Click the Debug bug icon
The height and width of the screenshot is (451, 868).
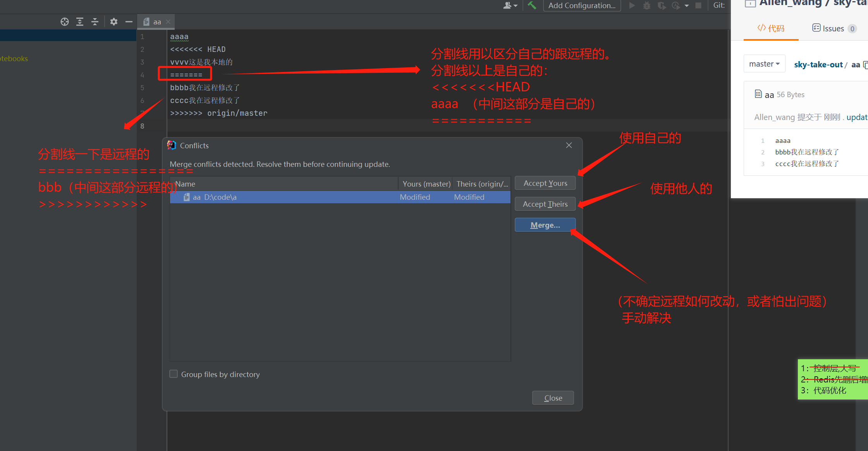[x=647, y=5]
